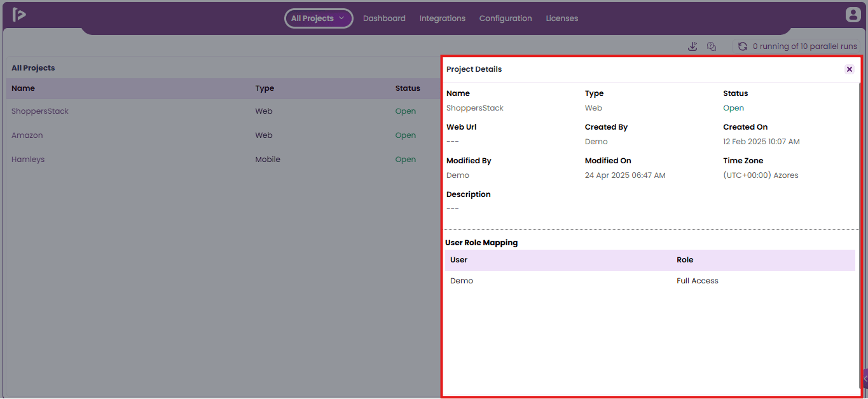Click the Project Details panel title
868x399 pixels.
(x=474, y=69)
